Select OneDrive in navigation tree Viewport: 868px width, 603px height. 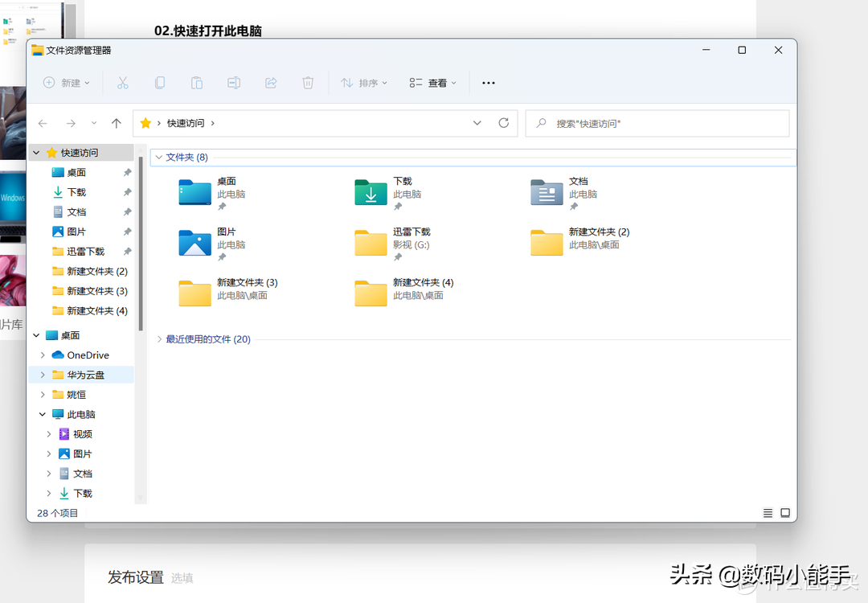click(81, 355)
